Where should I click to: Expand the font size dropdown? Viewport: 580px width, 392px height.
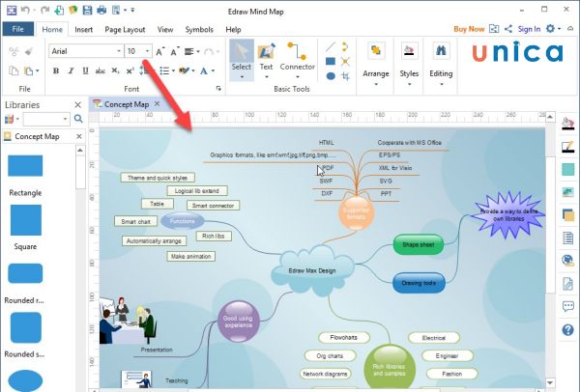(145, 50)
